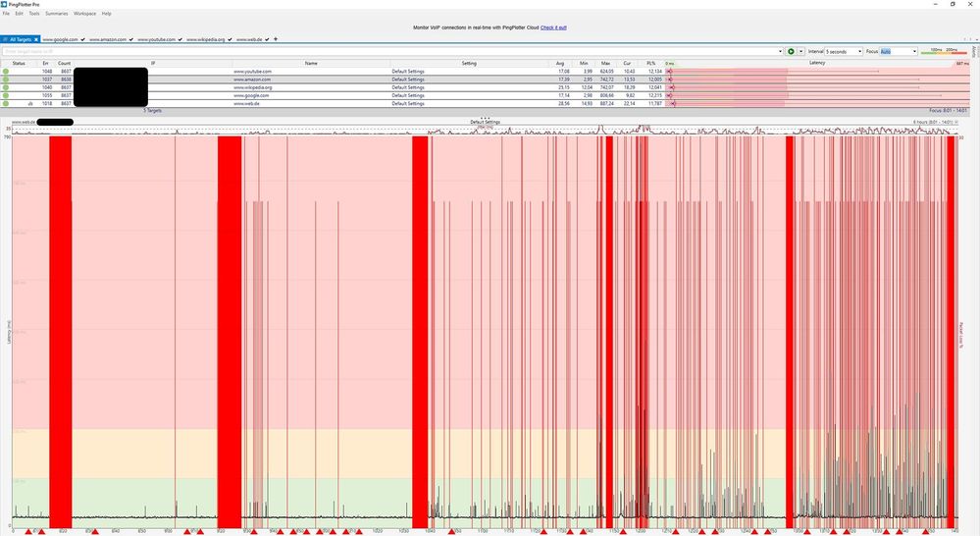Sort by the IP column header
Screen dimensions: 980x536
click(x=153, y=63)
